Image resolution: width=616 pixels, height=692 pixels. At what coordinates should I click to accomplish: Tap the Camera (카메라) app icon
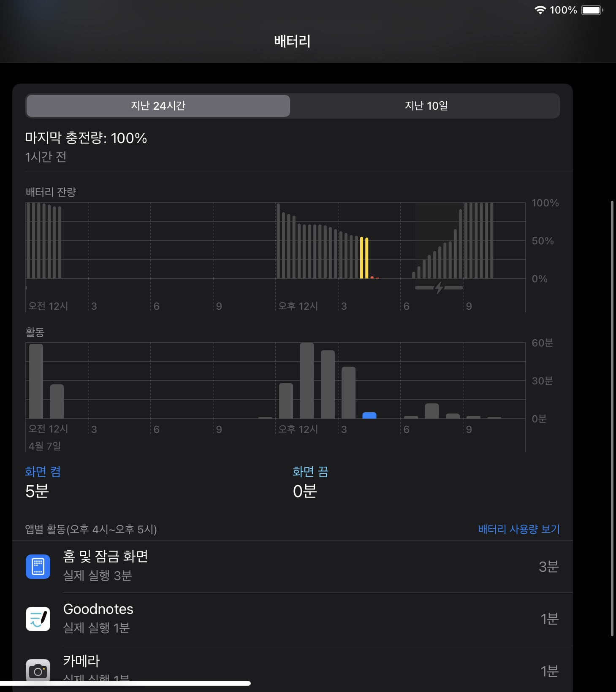38,670
